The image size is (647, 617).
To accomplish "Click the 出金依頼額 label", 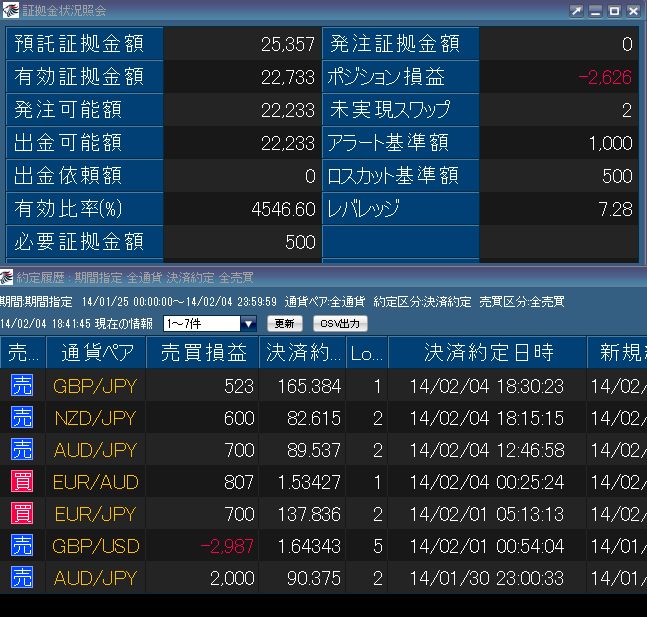I will (68, 175).
